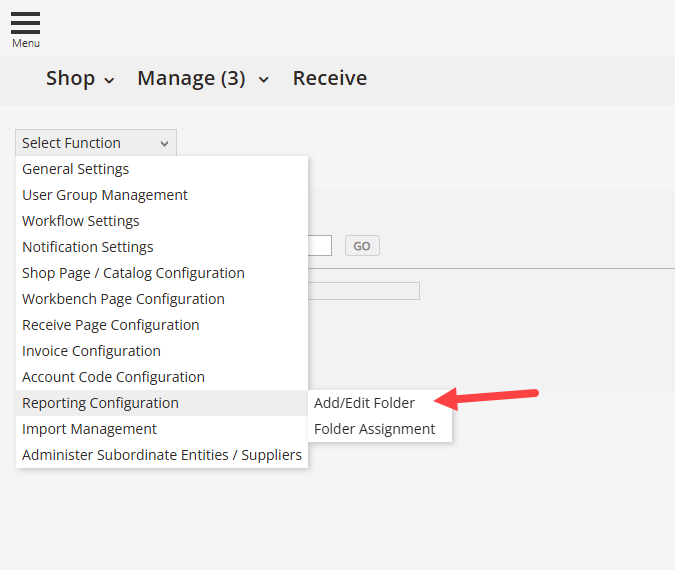Click Add/Edit Folder submenu item
The image size is (675, 570).
pyautogui.click(x=380, y=403)
